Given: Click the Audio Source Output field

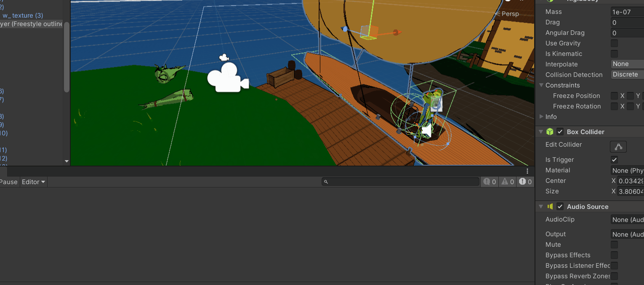Looking at the screenshot, I should point(627,234).
